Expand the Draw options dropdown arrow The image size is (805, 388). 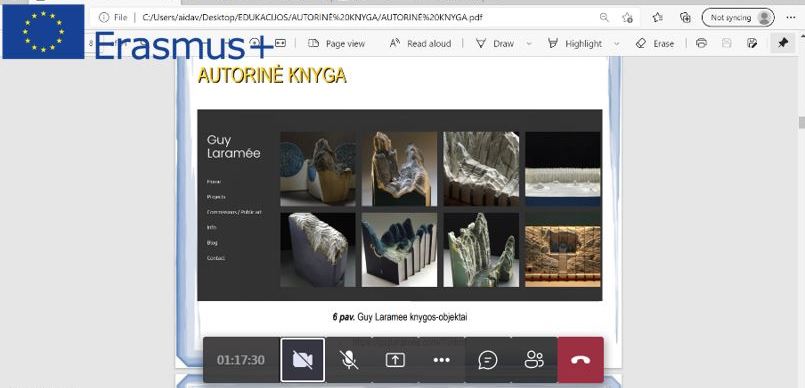(529, 44)
